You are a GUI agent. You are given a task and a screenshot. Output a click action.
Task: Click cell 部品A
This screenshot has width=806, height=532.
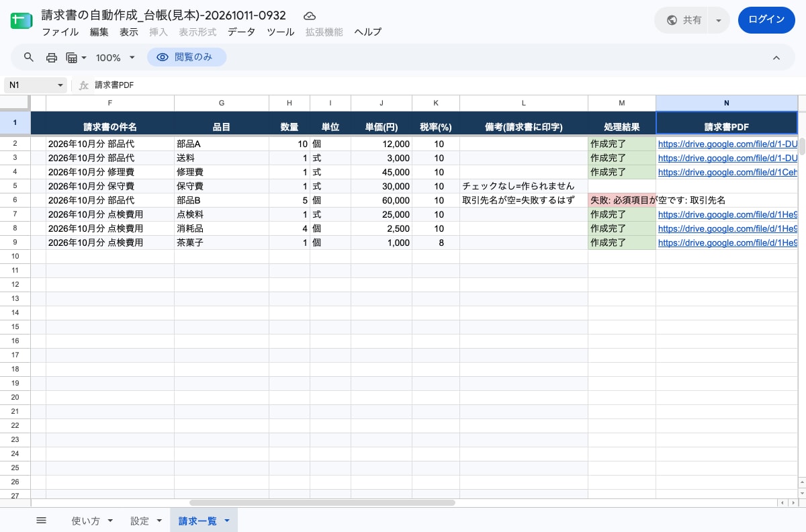click(x=222, y=144)
